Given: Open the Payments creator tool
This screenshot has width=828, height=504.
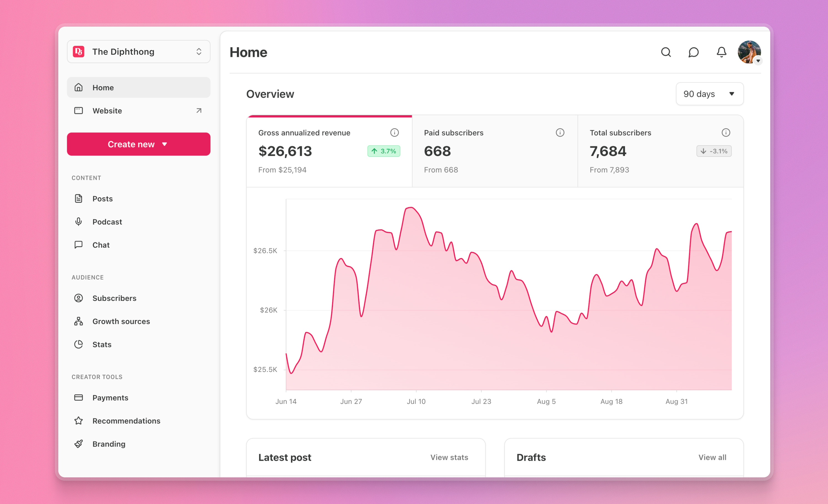Looking at the screenshot, I should click(x=110, y=397).
